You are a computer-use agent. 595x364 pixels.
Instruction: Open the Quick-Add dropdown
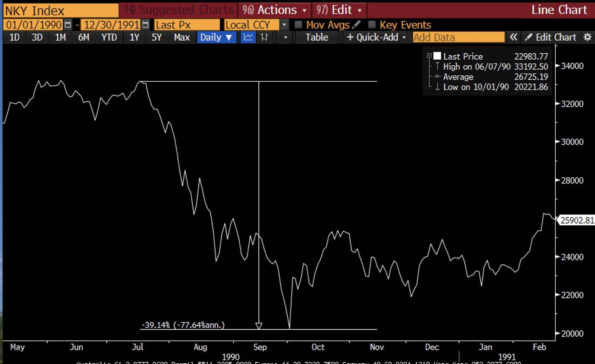point(376,37)
